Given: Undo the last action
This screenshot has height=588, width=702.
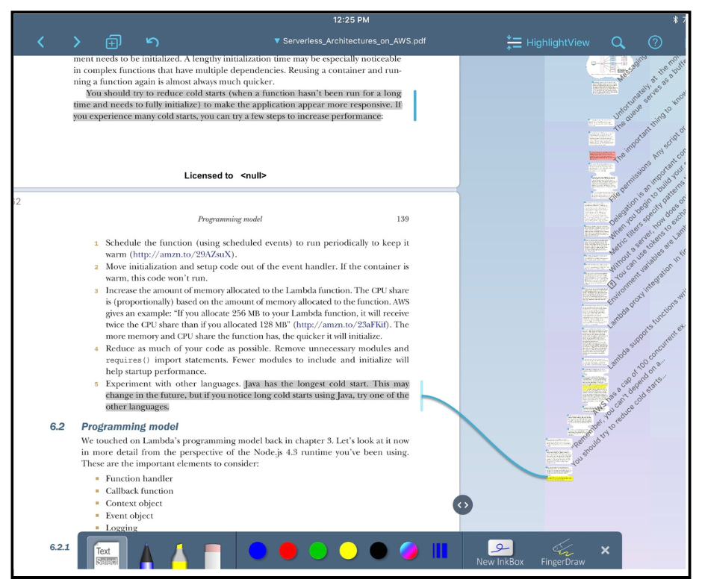Looking at the screenshot, I should [152, 42].
